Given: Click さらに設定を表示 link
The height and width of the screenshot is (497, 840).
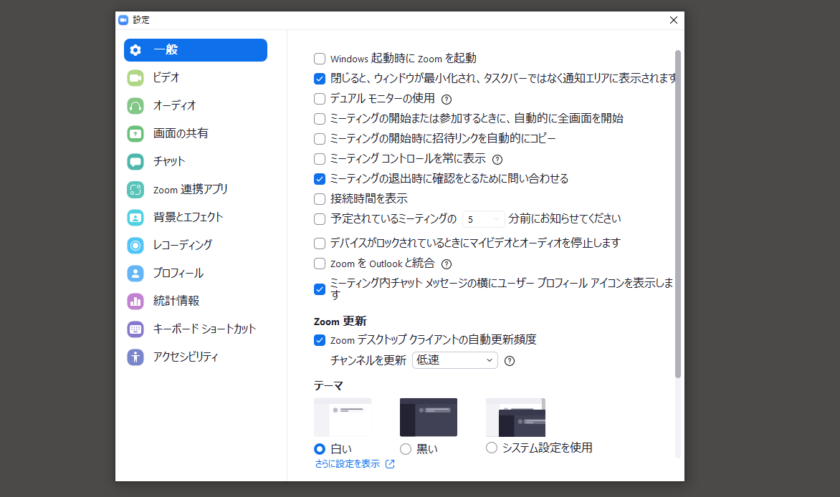Looking at the screenshot, I should (347, 464).
